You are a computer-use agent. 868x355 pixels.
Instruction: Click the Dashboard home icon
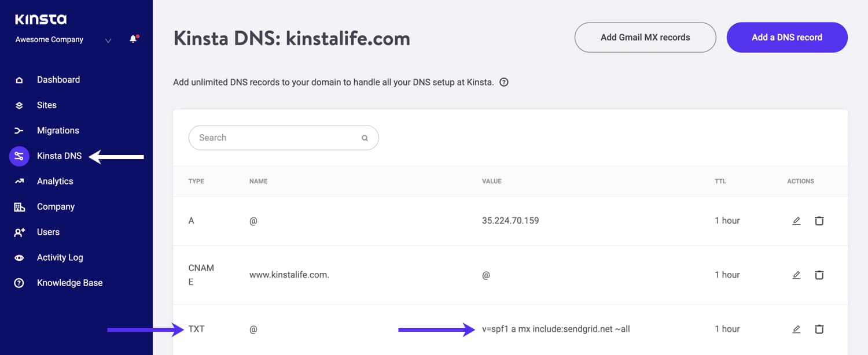click(19, 80)
